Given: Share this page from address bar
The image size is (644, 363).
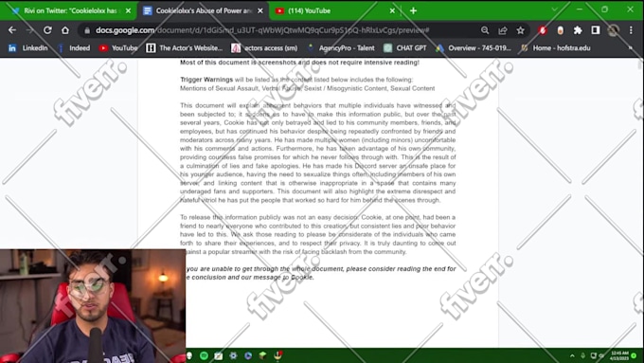Looking at the screenshot, I should 503,30.
